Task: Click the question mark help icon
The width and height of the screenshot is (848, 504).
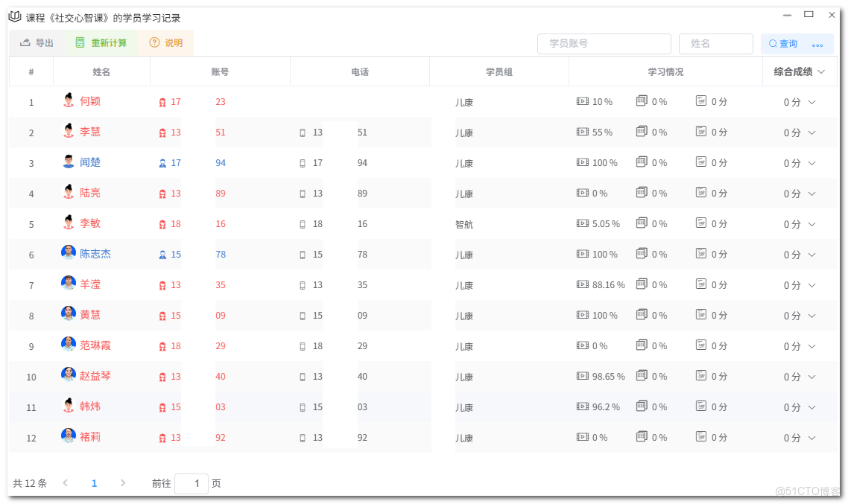Action: 154,43
